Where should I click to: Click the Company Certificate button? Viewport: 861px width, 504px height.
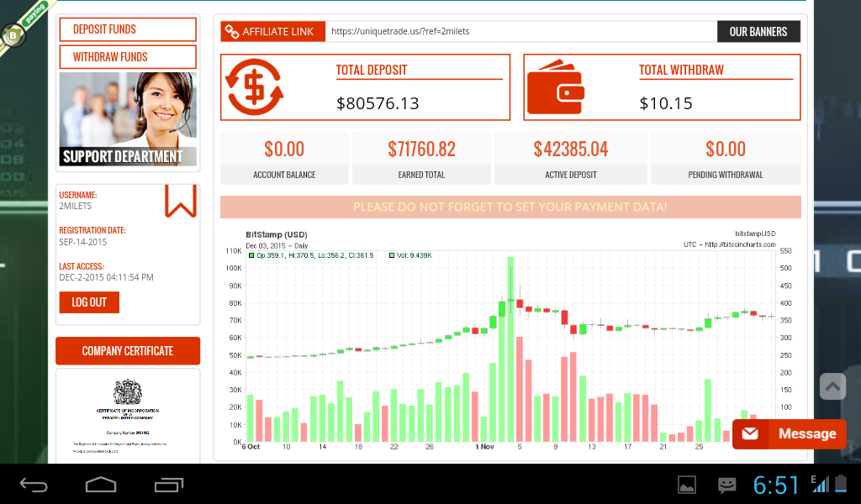click(128, 351)
